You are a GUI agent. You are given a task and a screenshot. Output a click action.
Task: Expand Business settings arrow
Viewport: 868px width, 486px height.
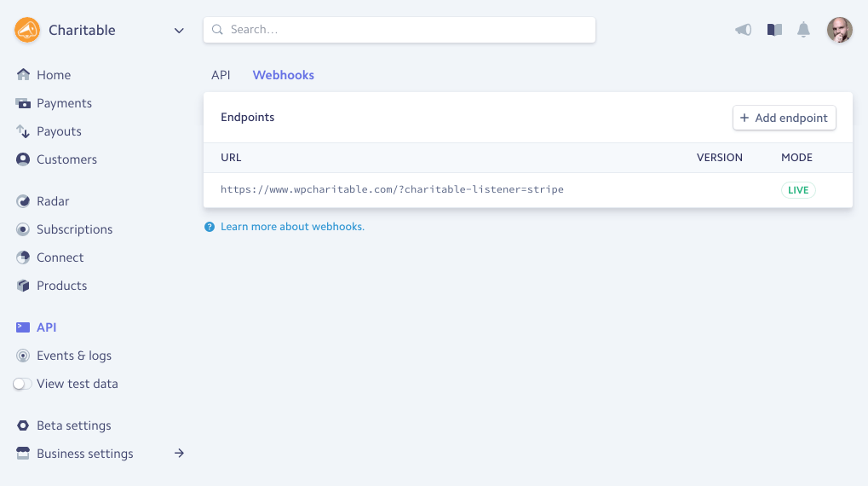tap(179, 454)
